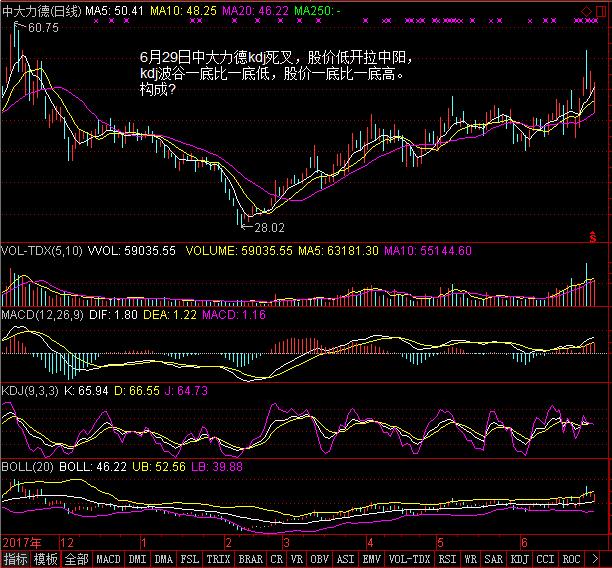The height and width of the screenshot is (568, 612).
Task: Select the WR indicator tab
Action: (x=470, y=559)
